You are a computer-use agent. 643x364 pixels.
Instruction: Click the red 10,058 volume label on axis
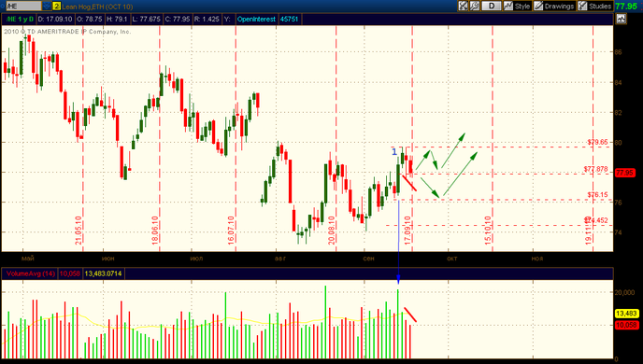click(626, 325)
